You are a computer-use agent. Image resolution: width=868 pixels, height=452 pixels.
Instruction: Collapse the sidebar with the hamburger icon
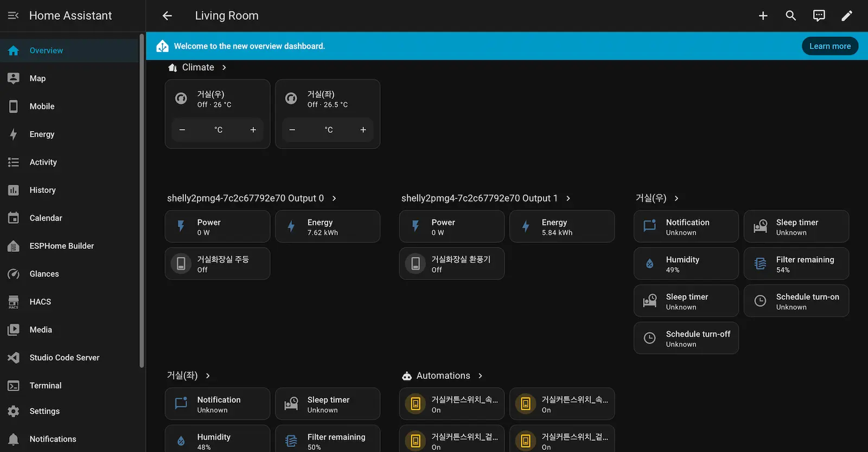pyautogui.click(x=14, y=16)
